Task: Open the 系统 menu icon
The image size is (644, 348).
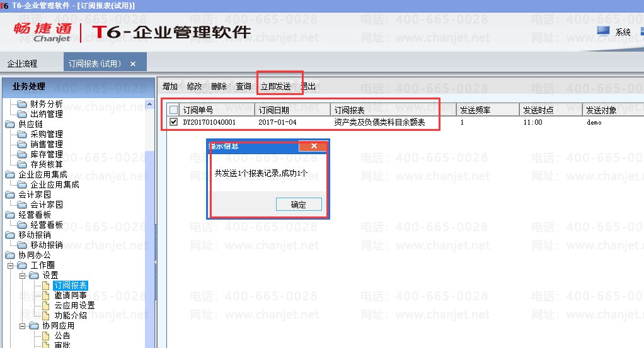Action: pyautogui.click(x=603, y=31)
